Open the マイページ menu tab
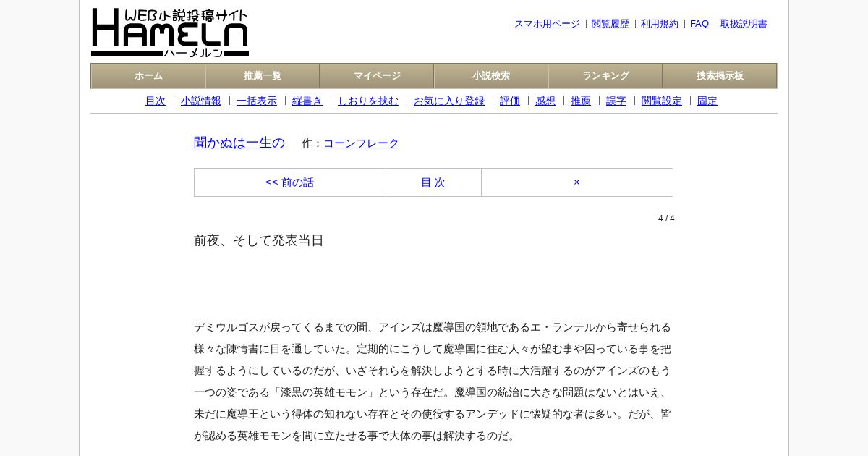This screenshot has width=868, height=456. click(x=377, y=76)
